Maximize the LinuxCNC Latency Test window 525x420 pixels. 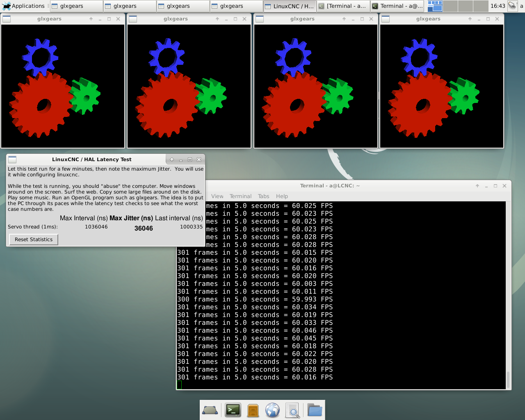tap(190, 160)
